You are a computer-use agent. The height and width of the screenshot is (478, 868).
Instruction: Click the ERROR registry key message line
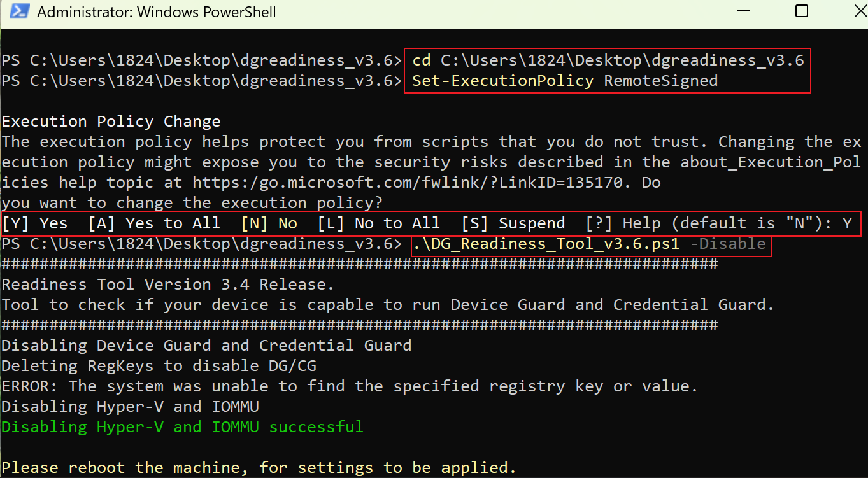(350, 386)
